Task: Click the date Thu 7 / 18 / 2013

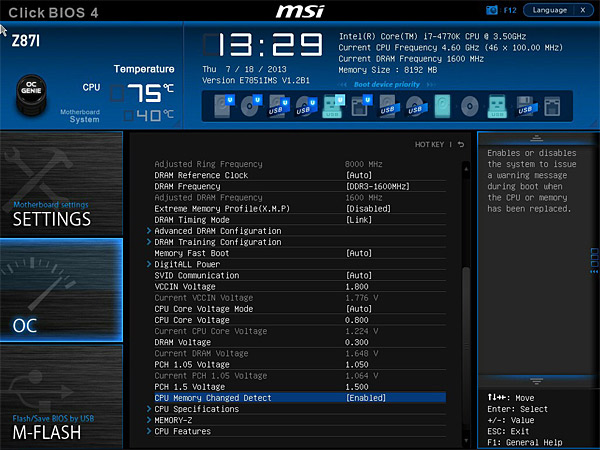Action: coord(244,69)
